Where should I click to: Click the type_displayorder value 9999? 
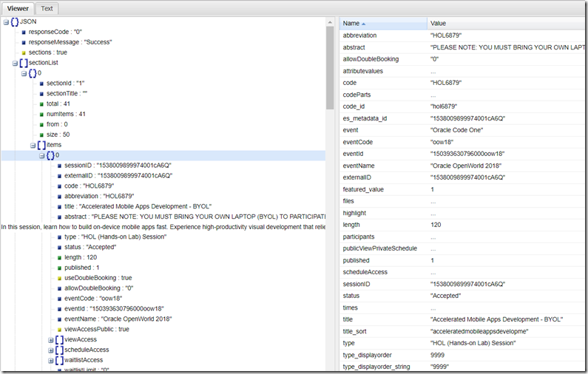[x=437, y=355]
